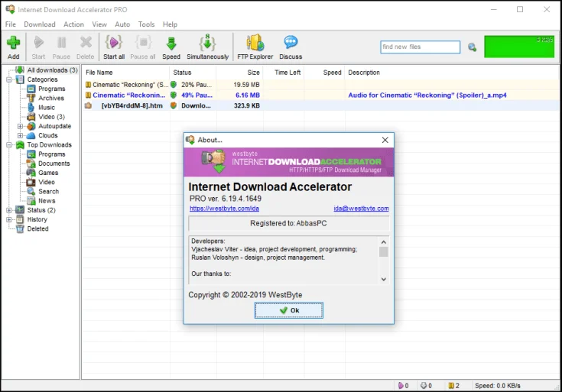This screenshot has width=562, height=392.
Task: Expand the Autoupdate tree node
Action: 20,126
